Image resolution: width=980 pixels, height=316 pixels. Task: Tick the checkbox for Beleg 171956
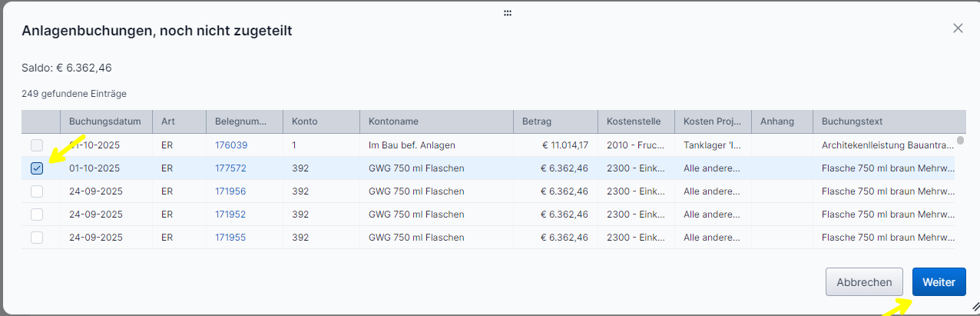coord(37,191)
